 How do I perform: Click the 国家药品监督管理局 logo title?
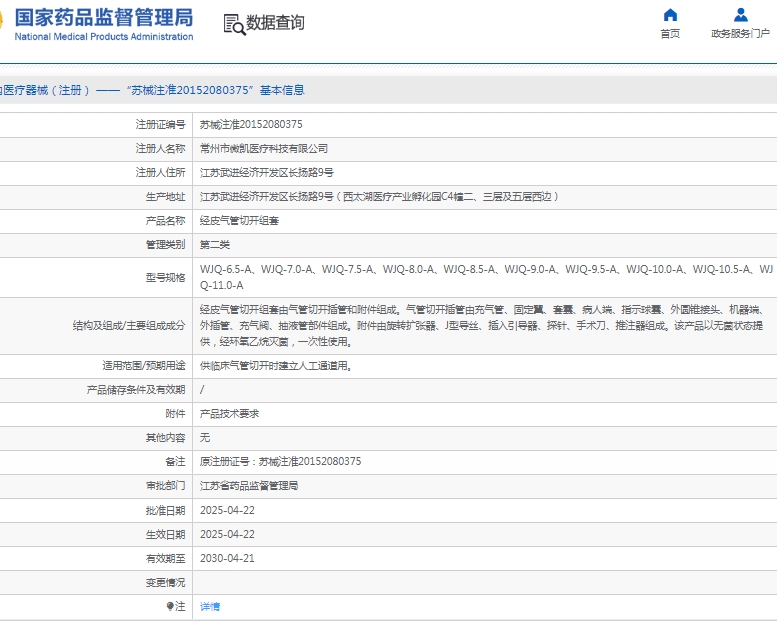tap(104, 17)
